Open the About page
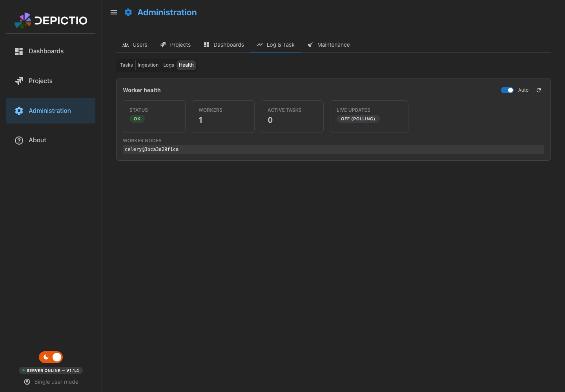This screenshot has height=392, width=565. pyautogui.click(x=51, y=140)
